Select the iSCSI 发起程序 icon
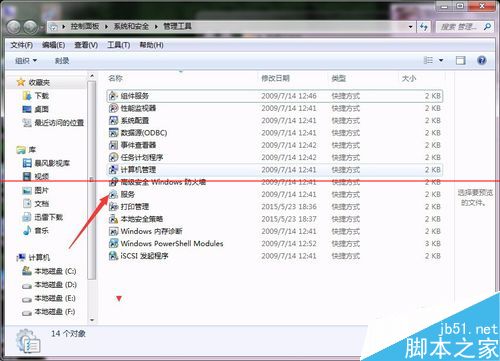 (x=114, y=256)
